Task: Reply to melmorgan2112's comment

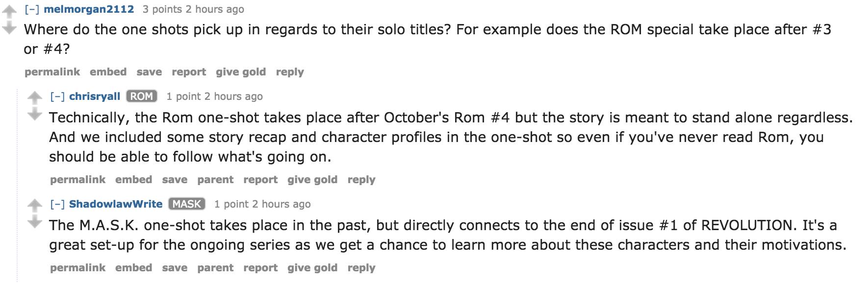Action: coord(290,72)
